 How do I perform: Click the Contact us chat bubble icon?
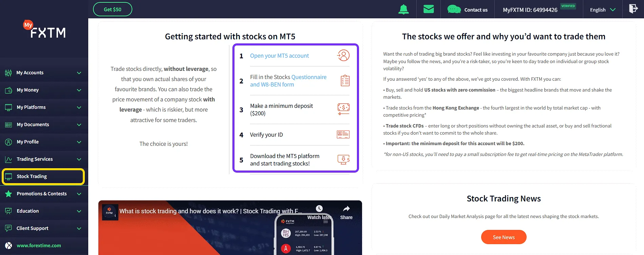[x=454, y=9]
